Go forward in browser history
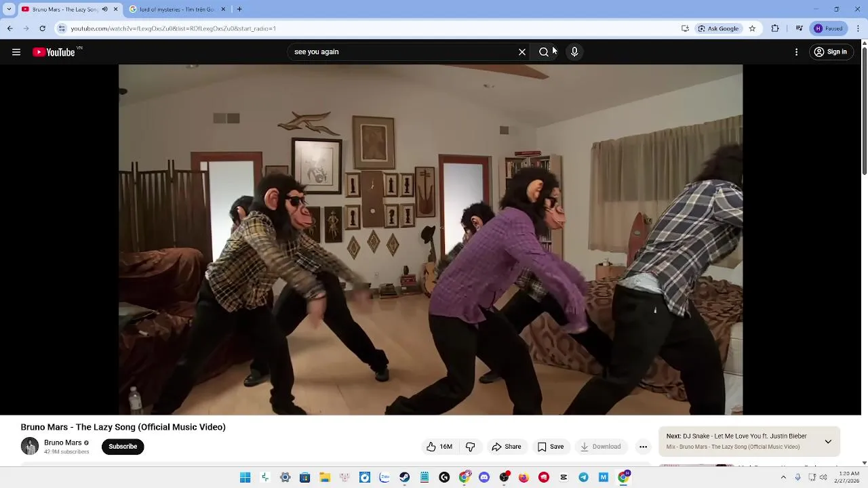Image resolution: width=868 pixels, height=488 pixels. click(26, 28)
